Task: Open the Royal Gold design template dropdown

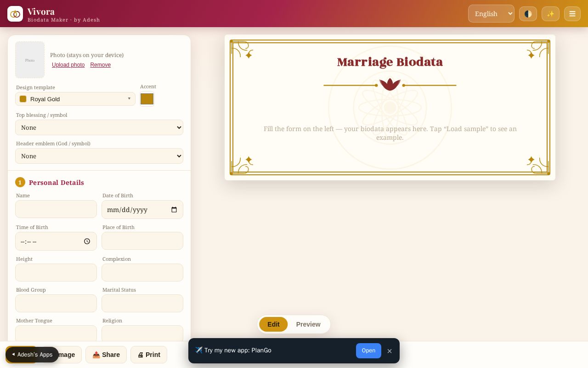Action: point(75,99)
